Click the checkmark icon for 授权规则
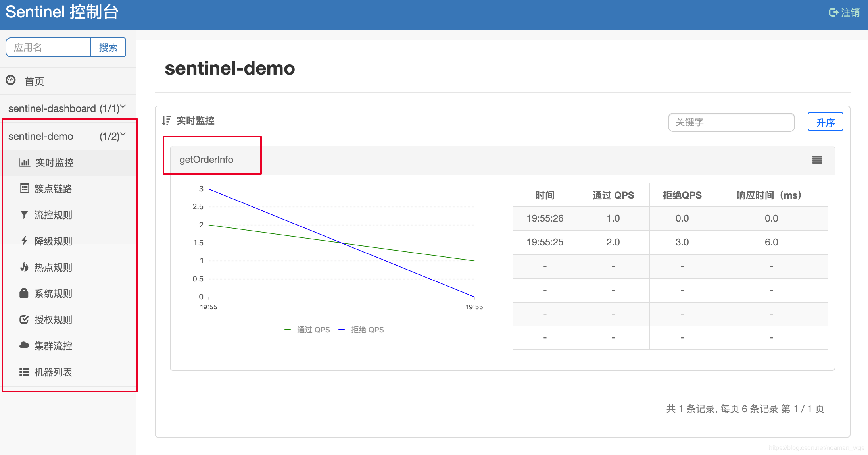868x455 pixels. 24,320
